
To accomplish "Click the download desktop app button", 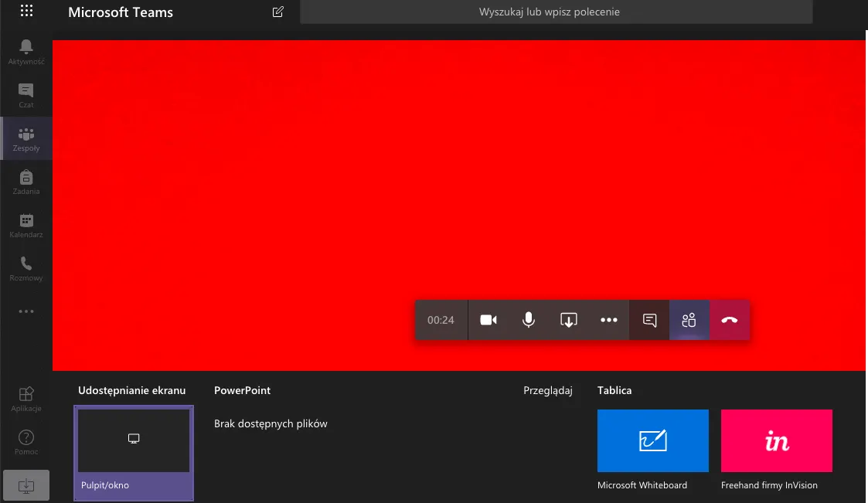I will [26, 485].
